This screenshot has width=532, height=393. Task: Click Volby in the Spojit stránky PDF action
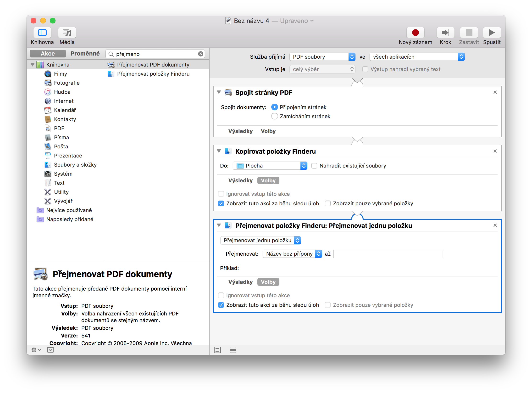(268, 131)
